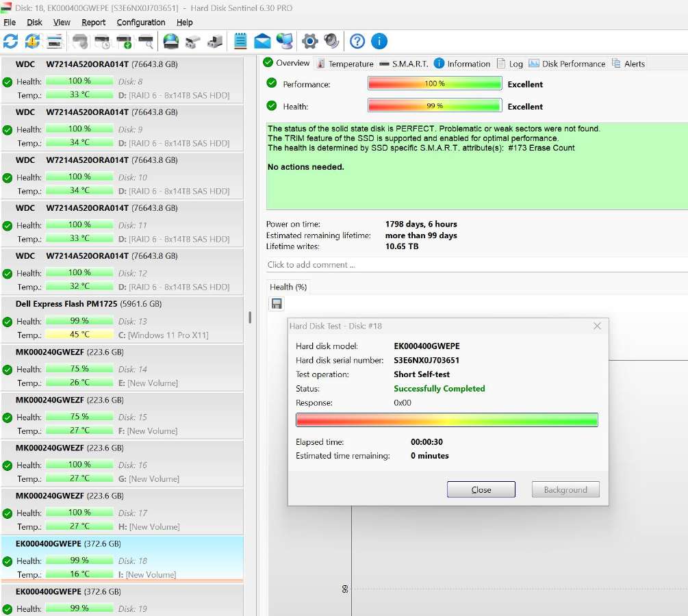Image resolution: width=688 pixels, height=616 pixels.
Task: Click the green check icon beside Performance
Action: tap(272, 83)
